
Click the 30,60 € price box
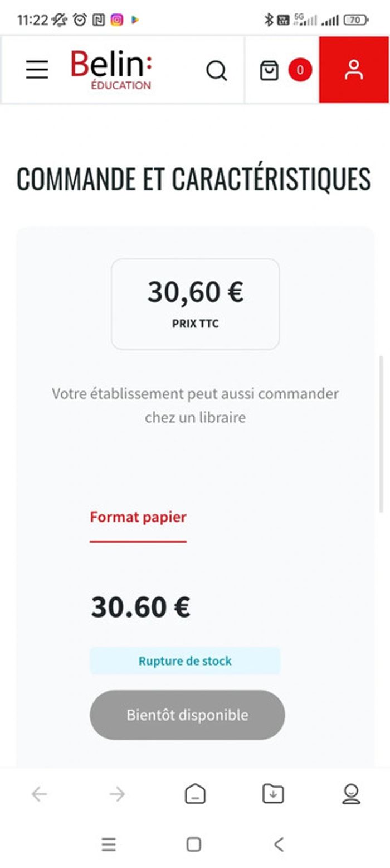(195, 303)
